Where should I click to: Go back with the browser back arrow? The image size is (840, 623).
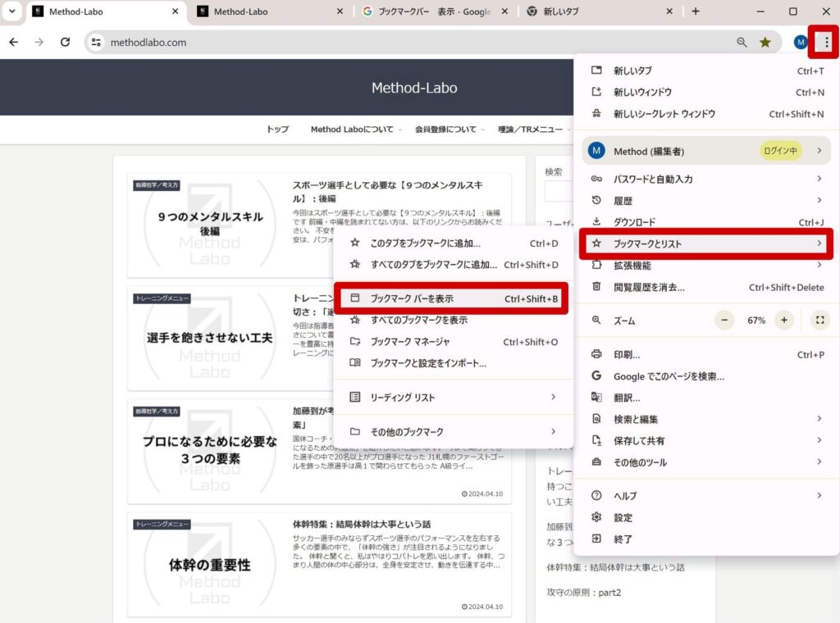coord(14,42)
